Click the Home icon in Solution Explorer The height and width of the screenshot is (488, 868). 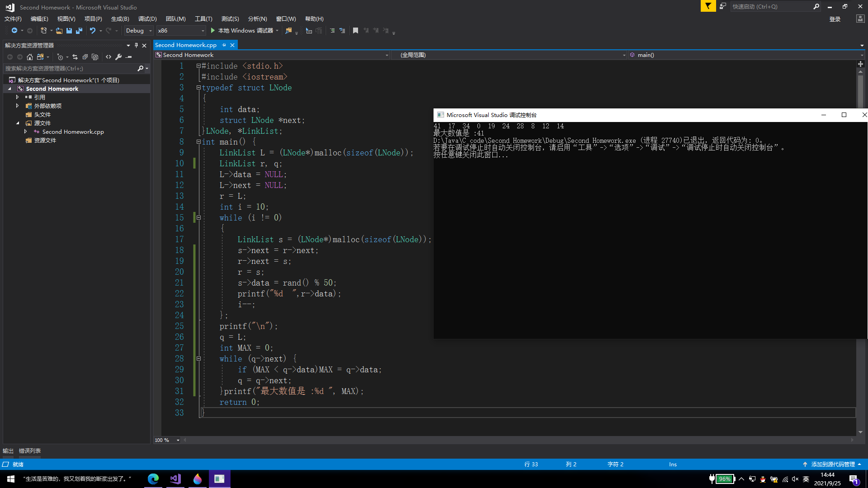click(x=30, y=57)
